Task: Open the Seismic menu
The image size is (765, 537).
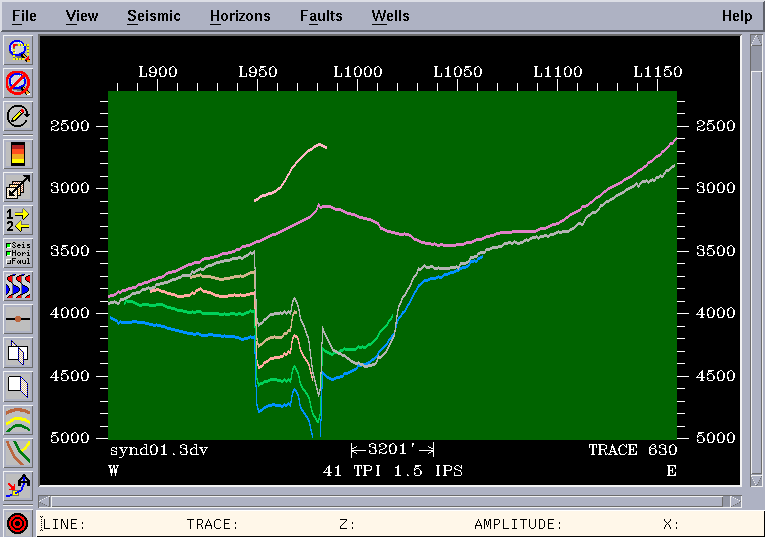Action: [154, 16]
